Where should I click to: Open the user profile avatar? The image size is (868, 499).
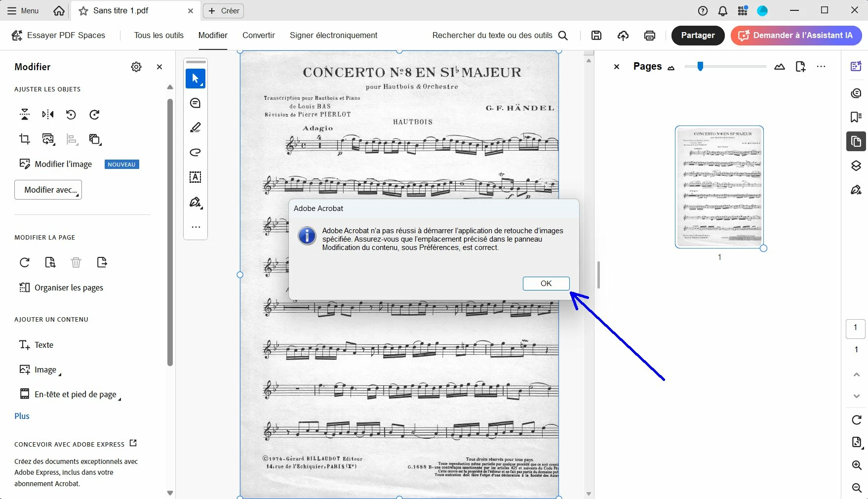pos(762,11)
